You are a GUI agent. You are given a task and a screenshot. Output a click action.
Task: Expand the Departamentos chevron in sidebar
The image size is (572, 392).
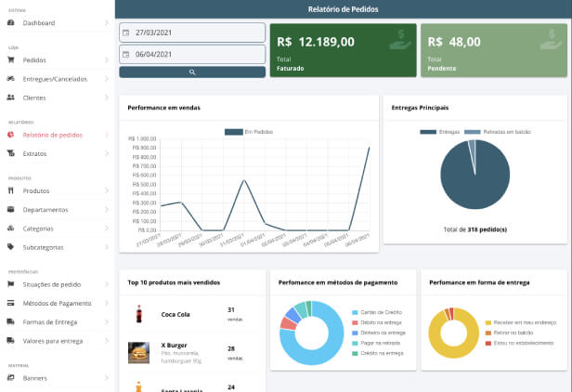click(x=107, y=209)
